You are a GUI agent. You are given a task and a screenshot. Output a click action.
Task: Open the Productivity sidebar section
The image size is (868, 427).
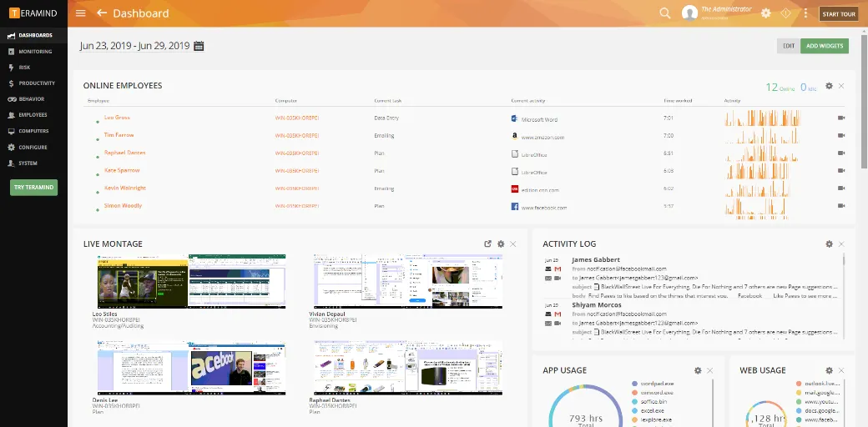click(x=33, y=83)
